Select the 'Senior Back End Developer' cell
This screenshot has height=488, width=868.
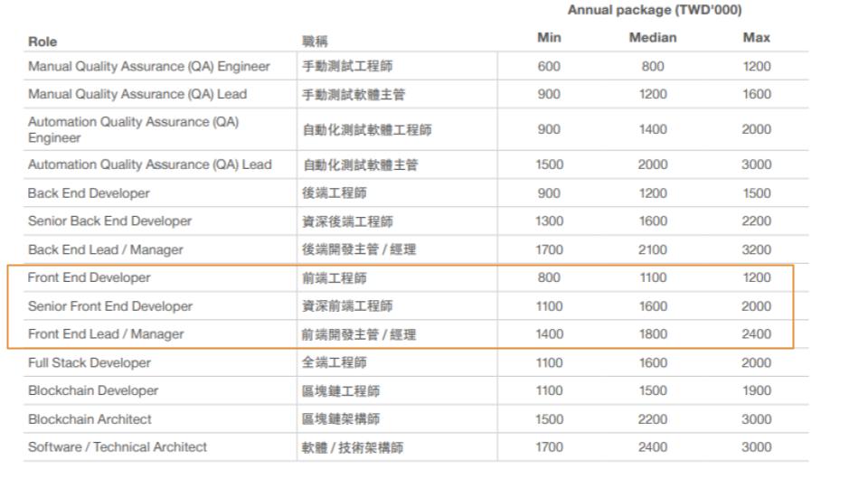pyautogui.click(x=109, y=221)
